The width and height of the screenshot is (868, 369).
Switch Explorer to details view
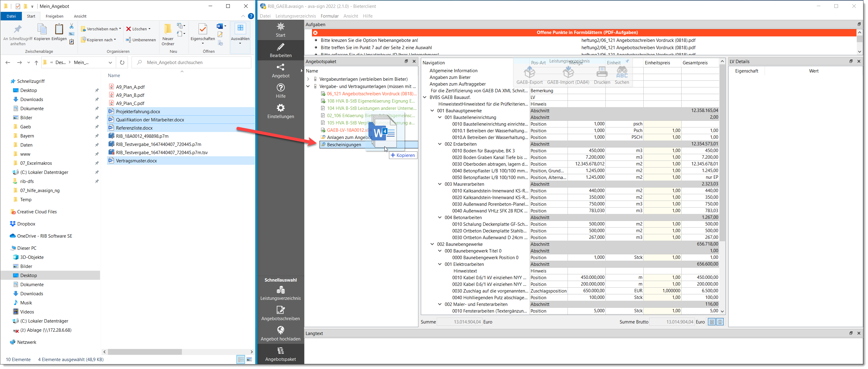coord(241,360)
